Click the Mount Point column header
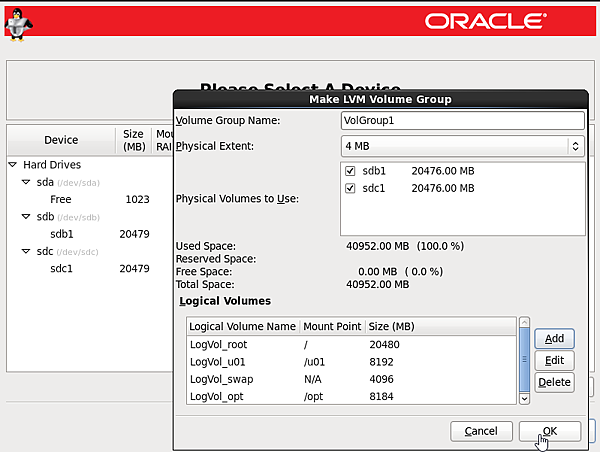The width and height of the screenshot is (600, 452). [332, 326]
